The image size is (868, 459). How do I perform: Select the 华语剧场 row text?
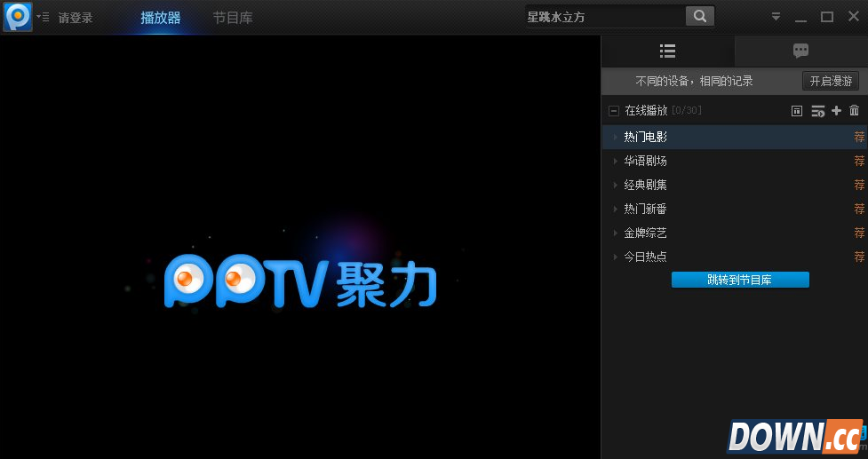pyautogui.click(x=646, y=161)
